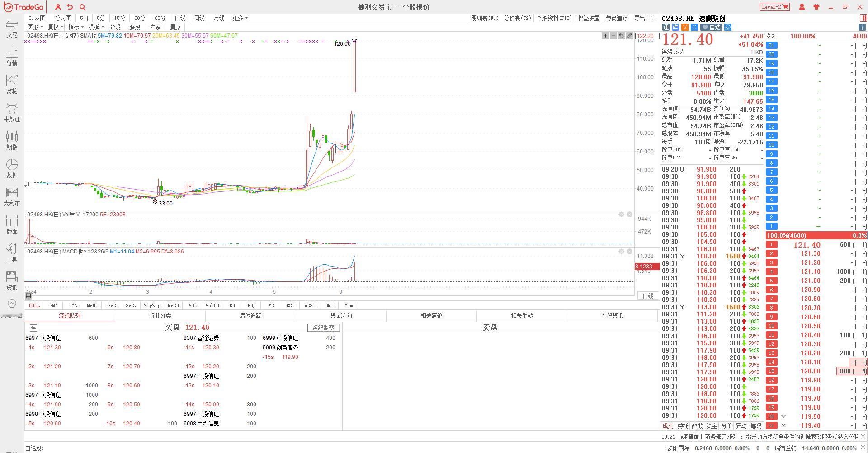Open the 期指 futures sidebar icon
This screenshot has height=453, width=868.
pyautogui.click(x=12, y=140)
